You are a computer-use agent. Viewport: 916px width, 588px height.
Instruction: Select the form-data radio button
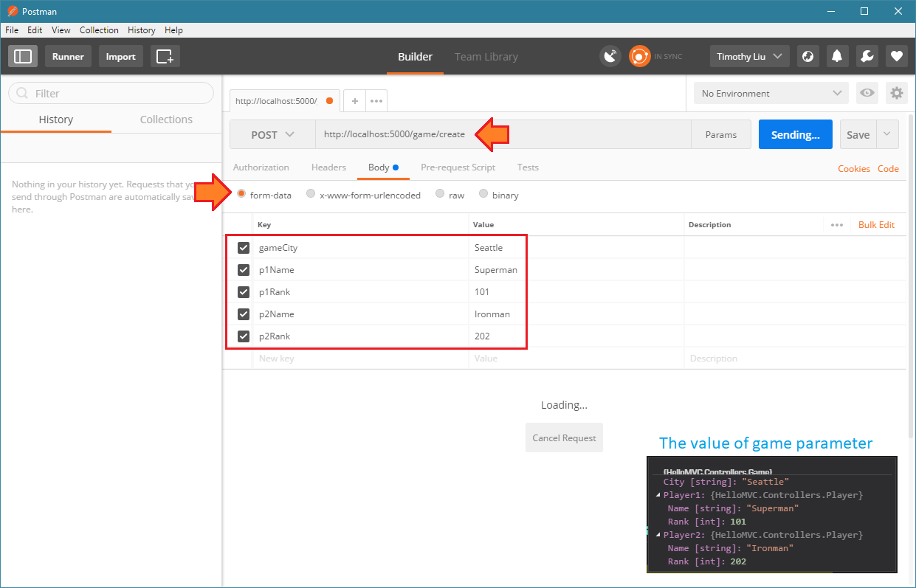point(241,194)
